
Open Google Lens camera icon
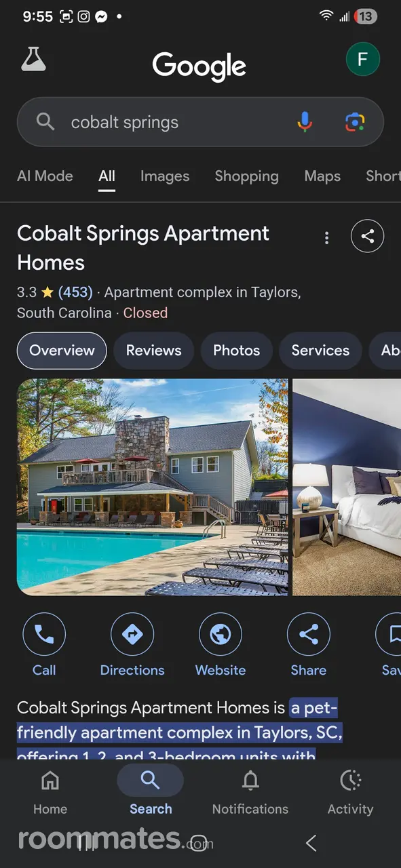(354, 122)
